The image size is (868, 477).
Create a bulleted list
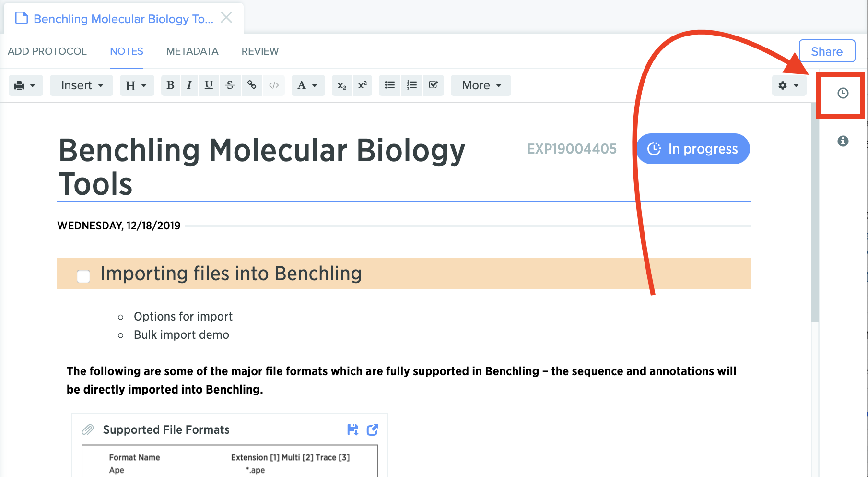(x=390, y=85)
